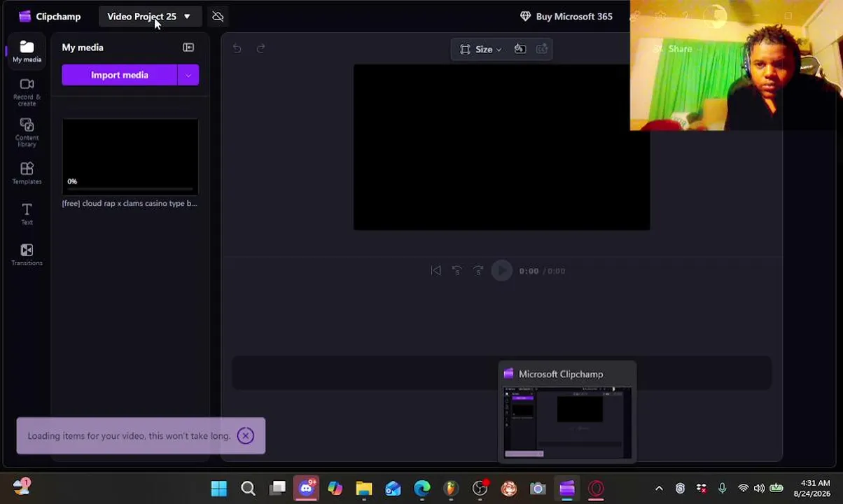Open the Record & create sidebar tab
Viewport: 843px width, 504px height.
click(x=27, y=92)
